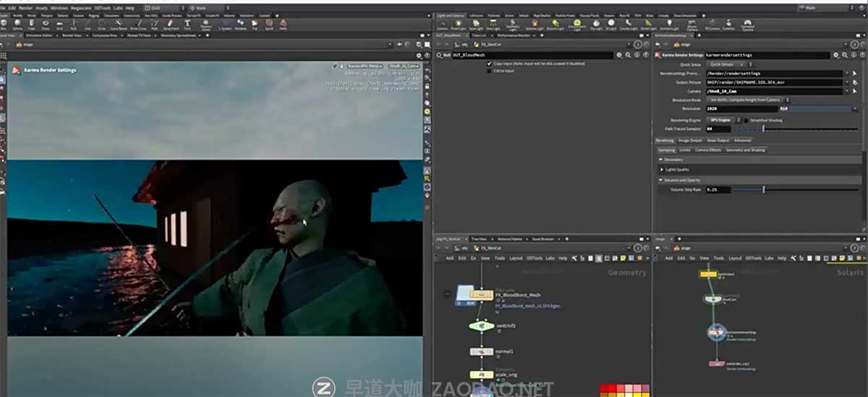
Task: Select the Environment Light shelf tool
Action: 576,26
